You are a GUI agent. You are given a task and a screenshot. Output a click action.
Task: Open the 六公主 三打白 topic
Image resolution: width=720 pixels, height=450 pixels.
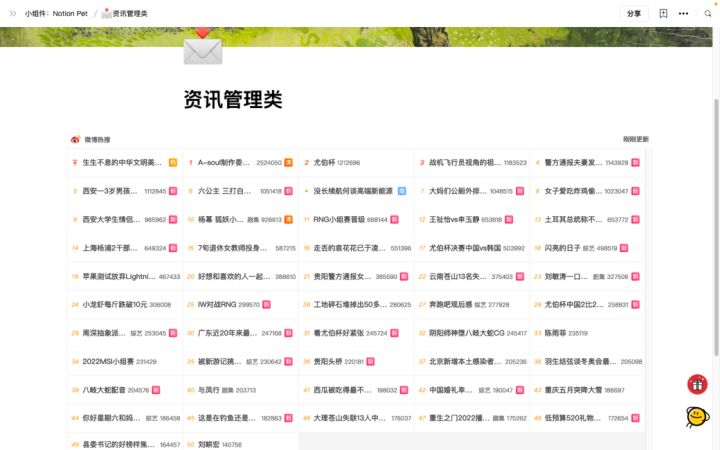tap(225, 191)
